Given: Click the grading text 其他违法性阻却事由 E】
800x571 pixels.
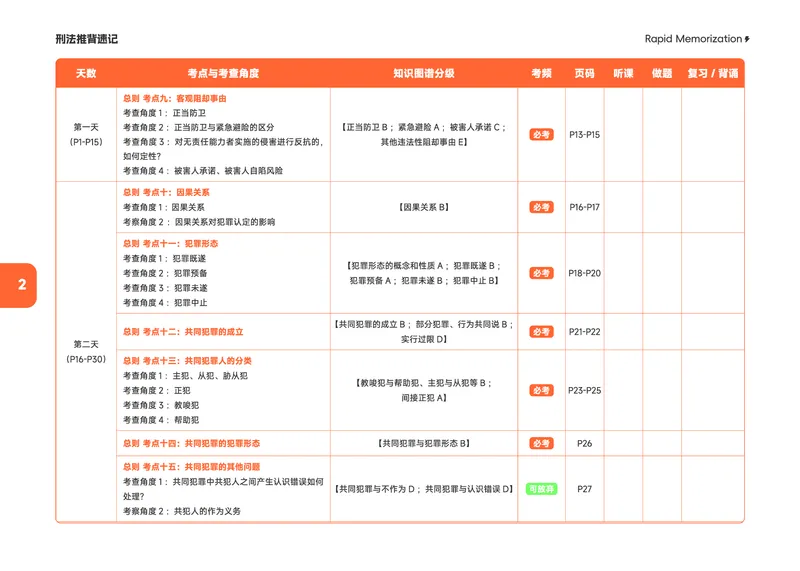Looking at the screenshot, I should (x=423, y=142).
